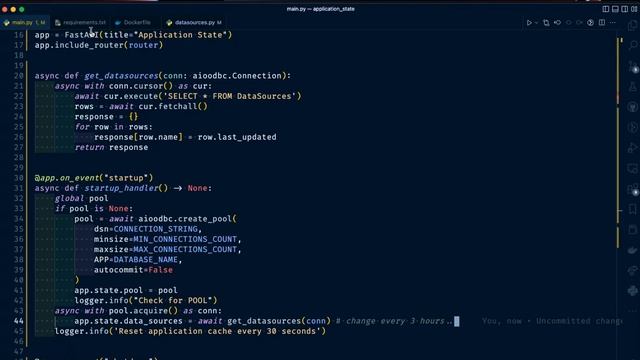Click 'return response' on line 27
640x360 pixels.
111,147
